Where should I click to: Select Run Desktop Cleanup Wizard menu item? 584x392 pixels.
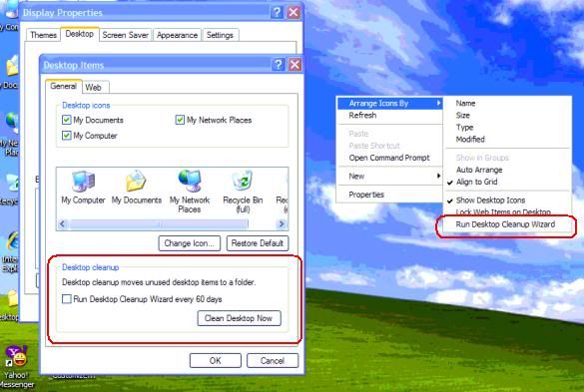[x=507, y=224]
